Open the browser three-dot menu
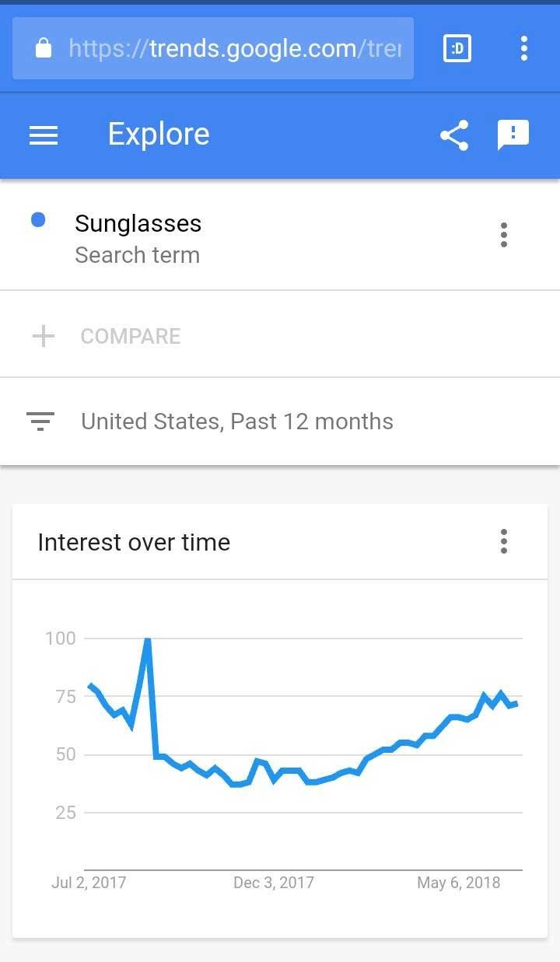Image resolution: width=560 pixels, height=962 pixels. pos(524,48)
